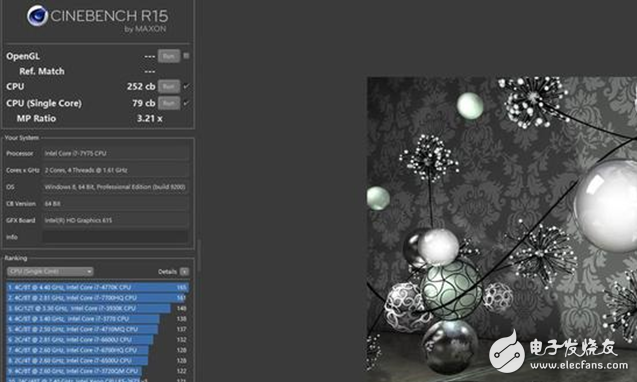This screenshot has width=637, height=382.
Task: Run the CPU (Single Core) test
Action: click(x=169, y=103)
